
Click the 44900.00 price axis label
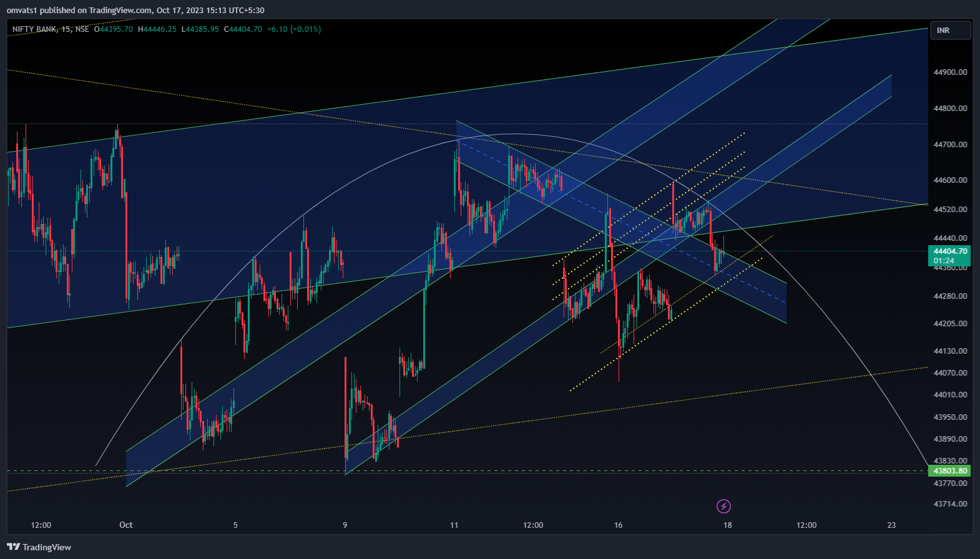[x=950, y=72]
